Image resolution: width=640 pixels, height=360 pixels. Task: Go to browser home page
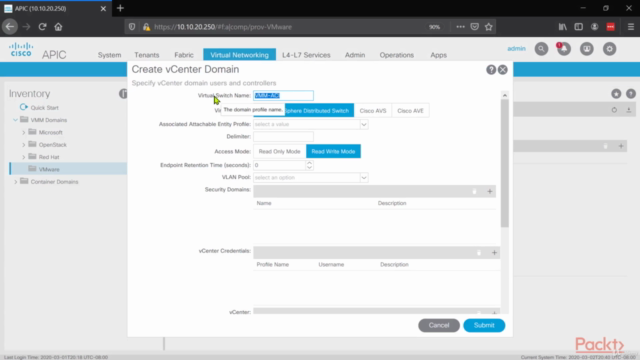click(x=58, y=27)
